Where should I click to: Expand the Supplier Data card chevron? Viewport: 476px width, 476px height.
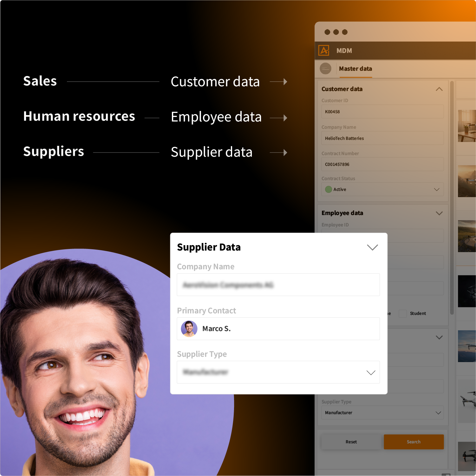[x=372, y=247]
